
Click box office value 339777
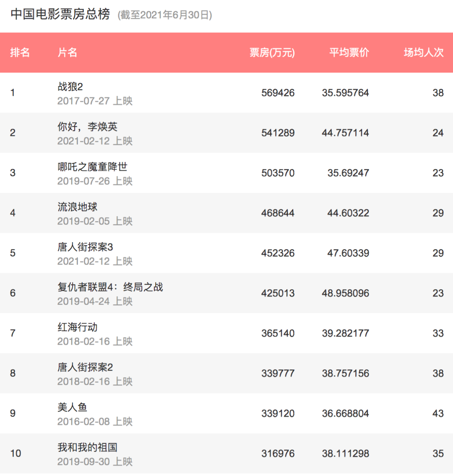click(278, 374)
